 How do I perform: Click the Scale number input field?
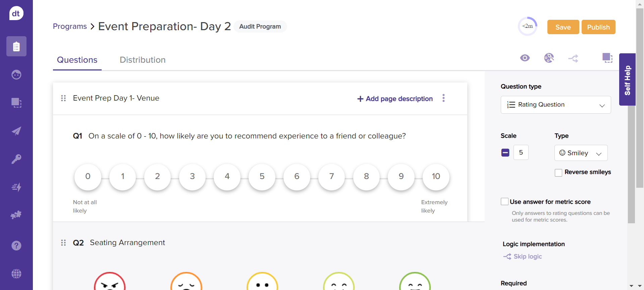521,153
